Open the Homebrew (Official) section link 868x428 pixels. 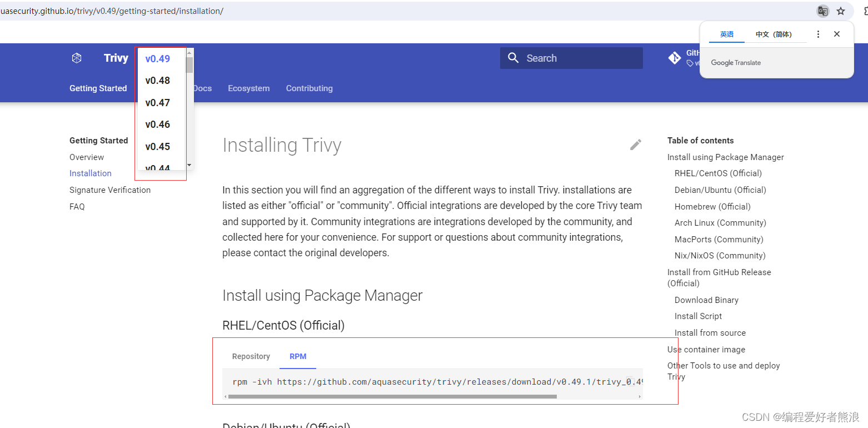pyautogui.click(x=712, y=206)
